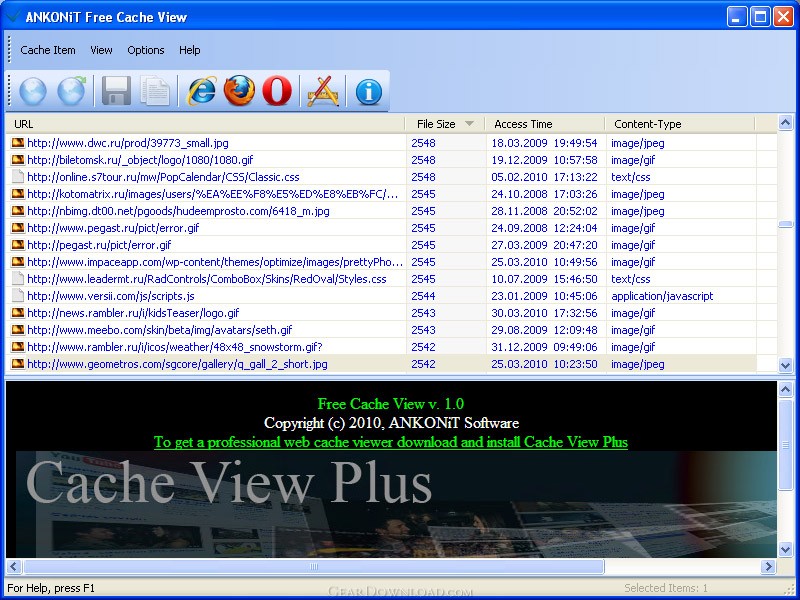Click the horizontal scrollbar thumb

click(x=314, y=566)
